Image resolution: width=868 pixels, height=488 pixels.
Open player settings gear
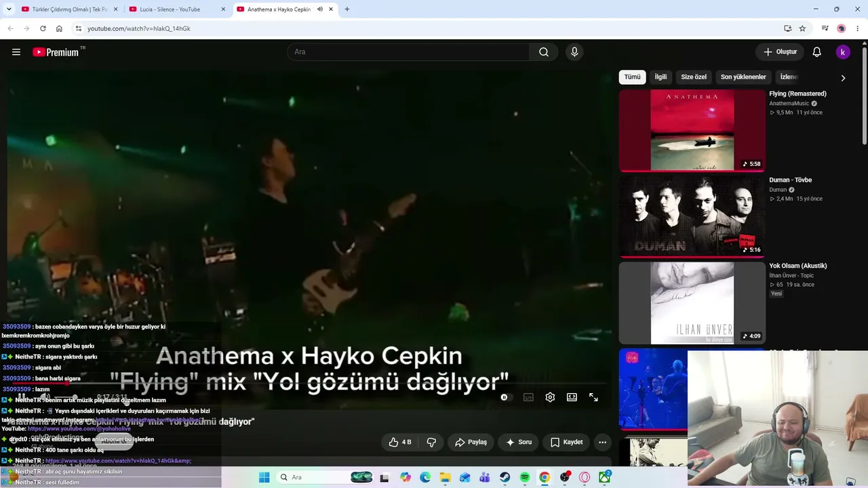click(550, 397)
